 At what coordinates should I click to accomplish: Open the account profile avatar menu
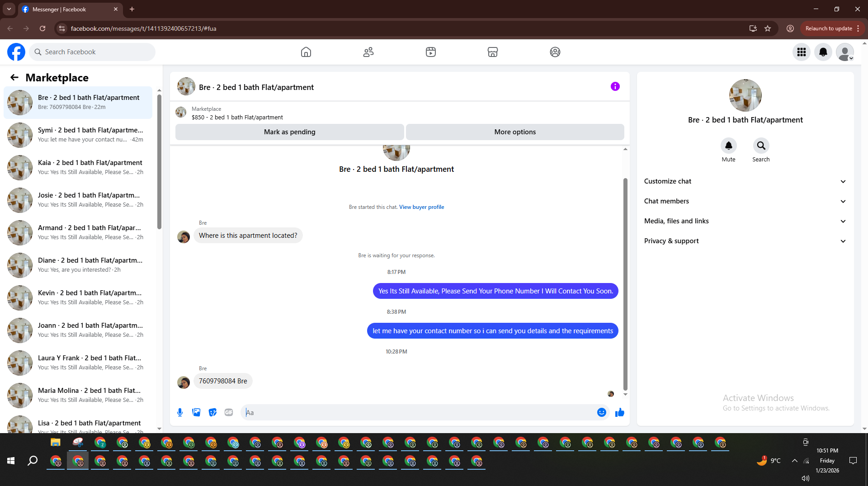(845, 52)
